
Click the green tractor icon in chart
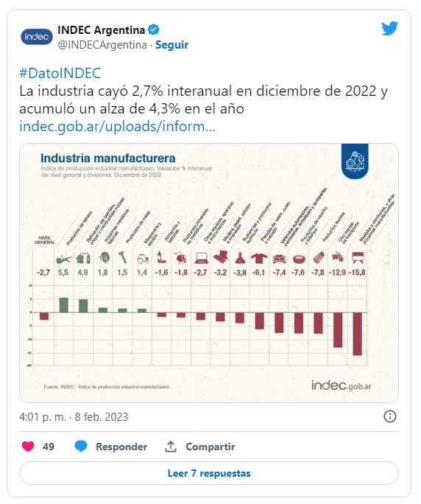pos(143,259)
